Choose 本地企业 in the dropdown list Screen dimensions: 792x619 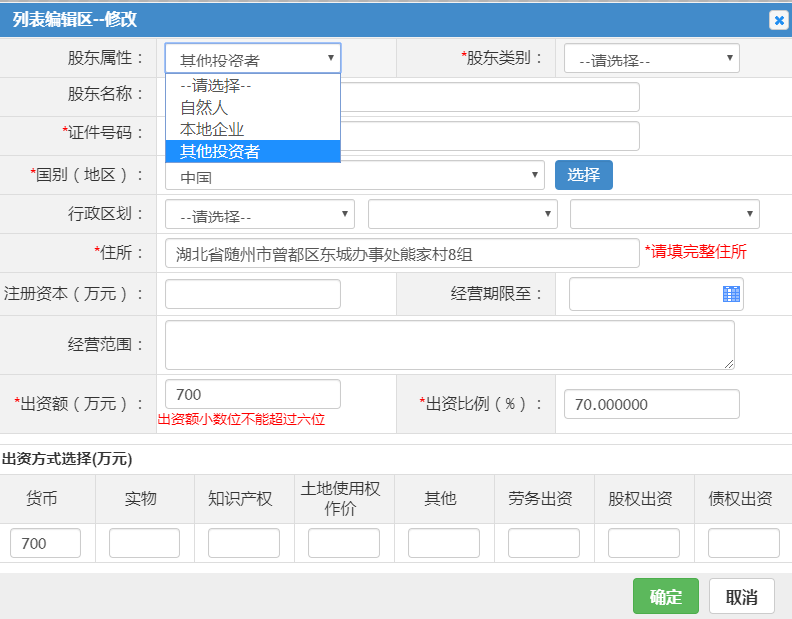(253, 129)
